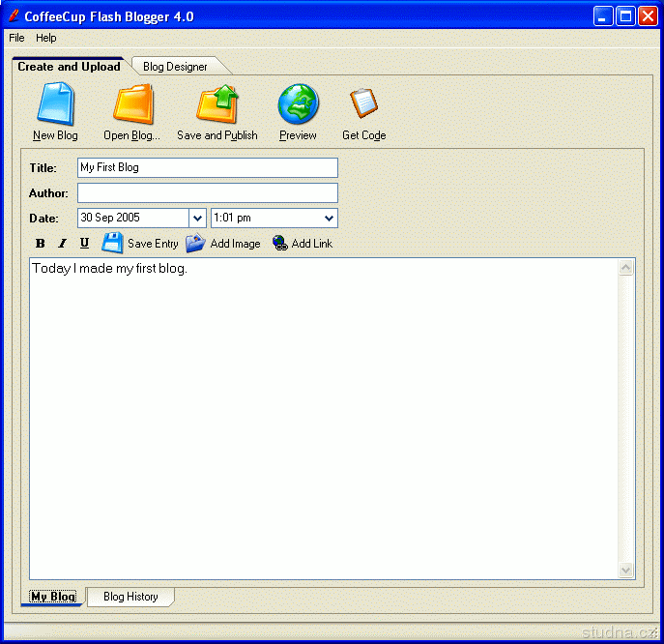The width and height of the screenshot is (664, 644).
Task: Click the CoffeeCup app icon in title bar
Action: (x=14, y=15)
